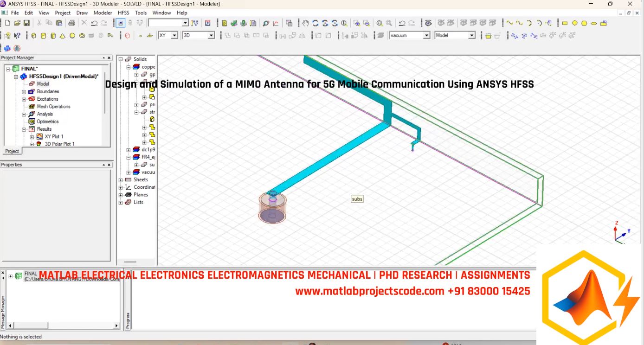This screenshot has width=644, height=345.
Task: Select the Draw Box tool
Action: point(34,35)
